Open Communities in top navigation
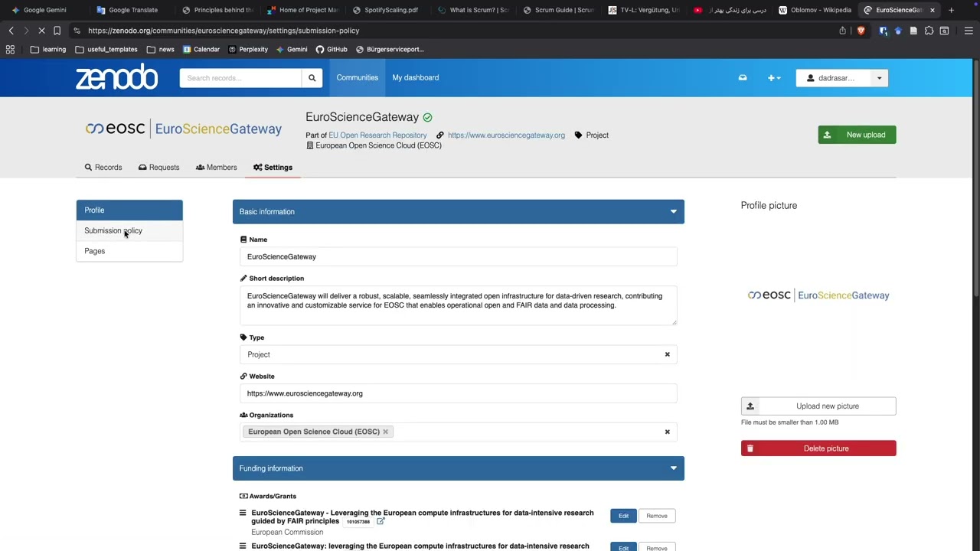The image size is (980, 551). click(358, 77)
